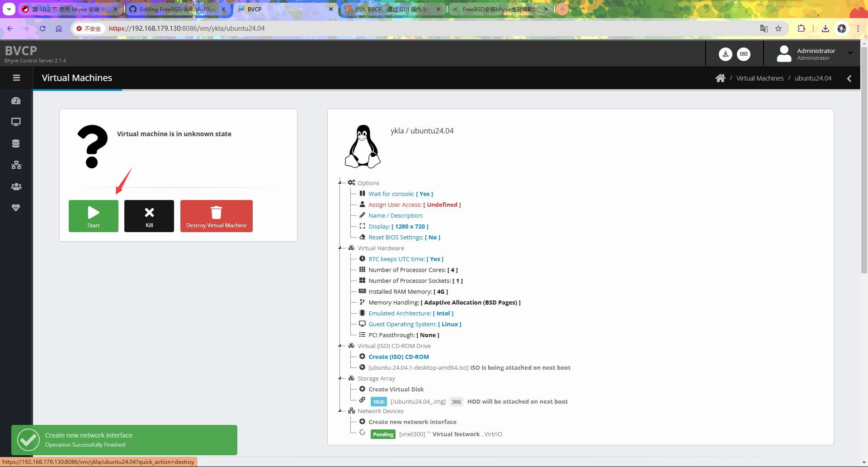Viewport: 868px width, 467px height.
Task: Click the download circle icon in header
Action: [726, 54]
